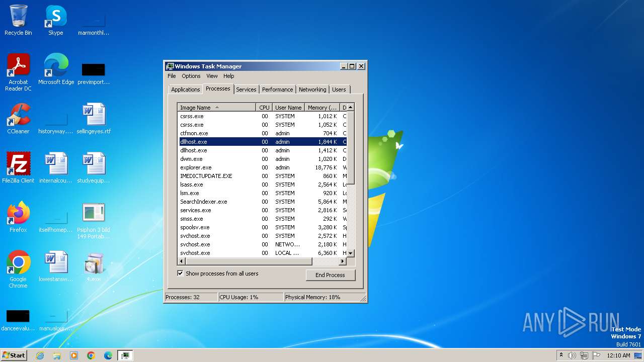Viewport: 644px width, 362px height.
Task: Switch to the Networking tab
Action: tap(312, 89)
